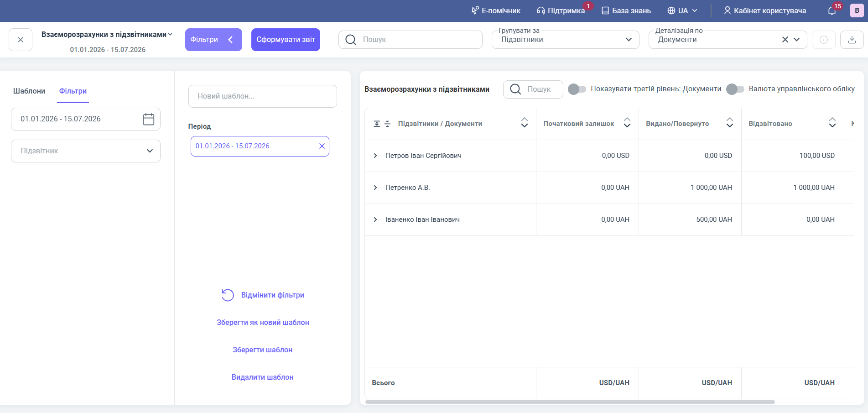Sort by Видано/Повернуто column
868x413 pixels.
pyautogui.click(x=730, y=122)
